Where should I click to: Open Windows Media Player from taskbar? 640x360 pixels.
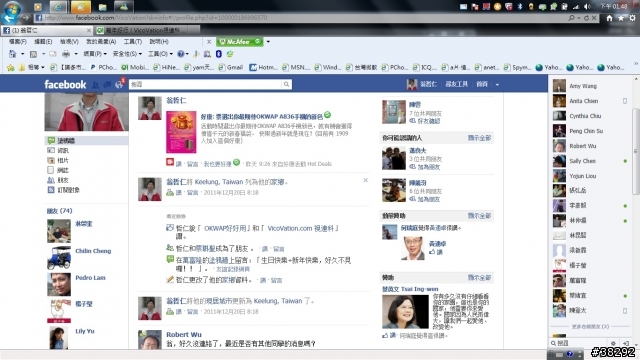coord(38,7)
